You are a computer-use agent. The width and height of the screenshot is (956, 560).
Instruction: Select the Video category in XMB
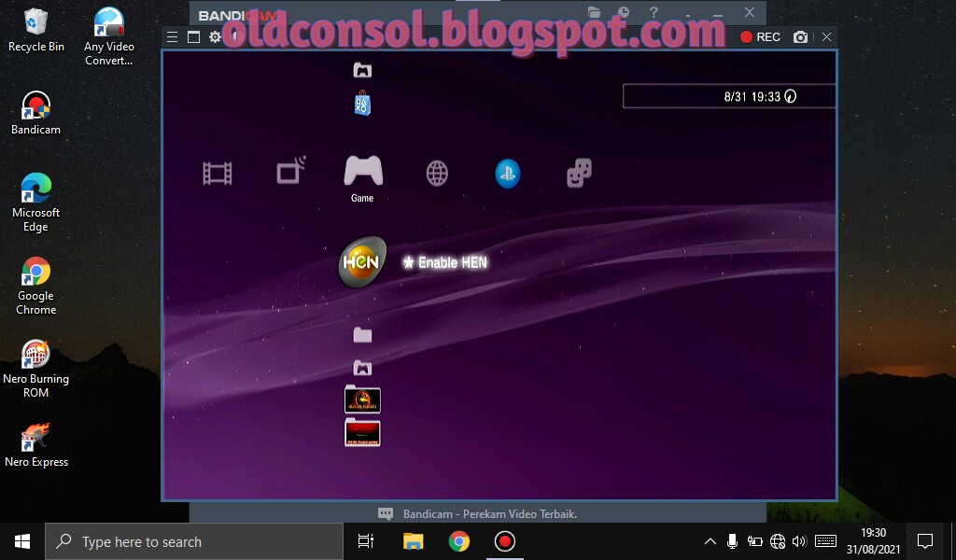coord(217,173)
